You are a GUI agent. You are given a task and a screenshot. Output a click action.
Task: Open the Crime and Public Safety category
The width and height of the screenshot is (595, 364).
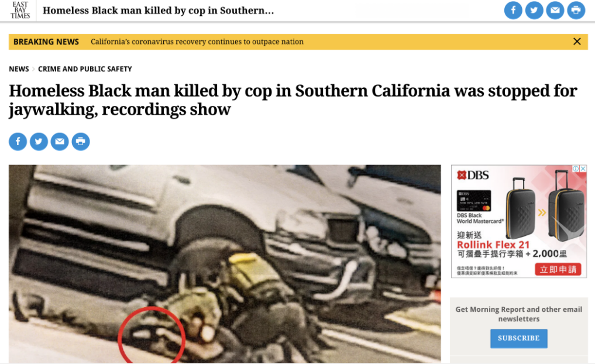tap(85, 69)
